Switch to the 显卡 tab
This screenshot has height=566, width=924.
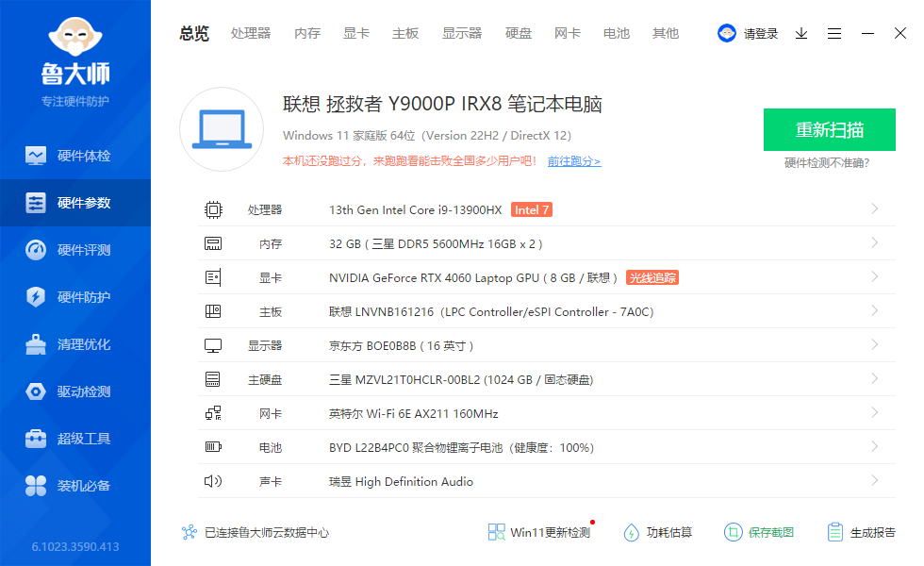click(356, 33)
